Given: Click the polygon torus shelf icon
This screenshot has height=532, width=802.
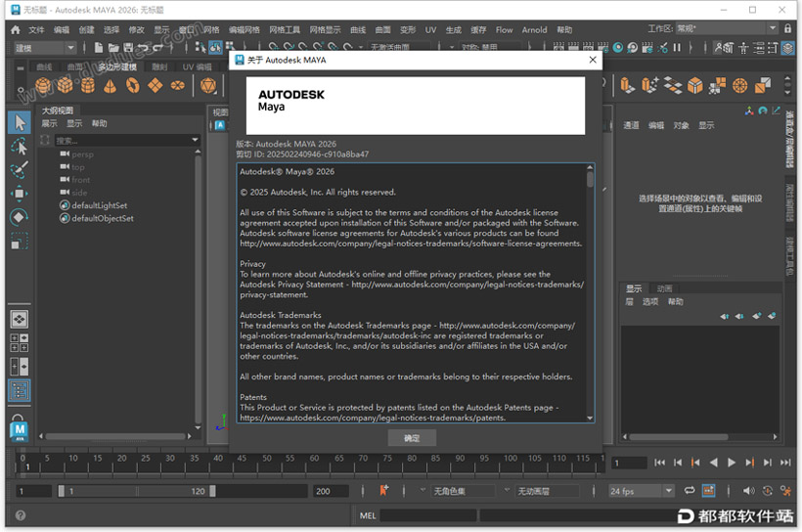Looking at the screenshot, I should [132, 85].
